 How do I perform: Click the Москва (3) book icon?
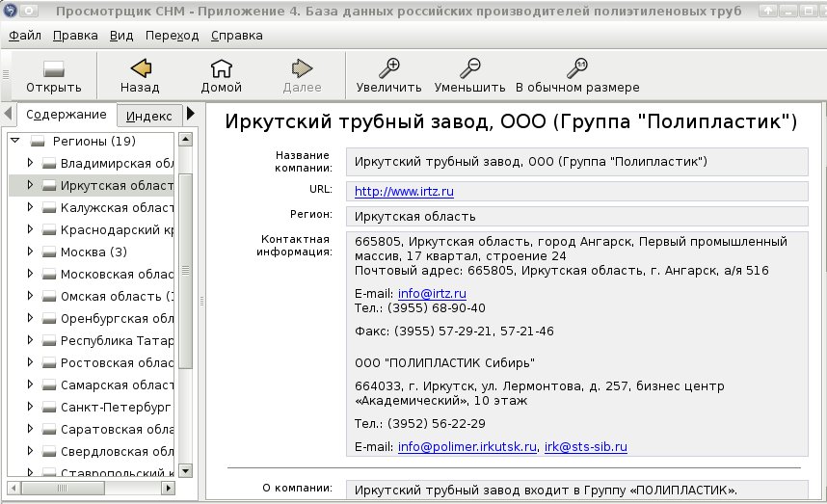[49, 252]
